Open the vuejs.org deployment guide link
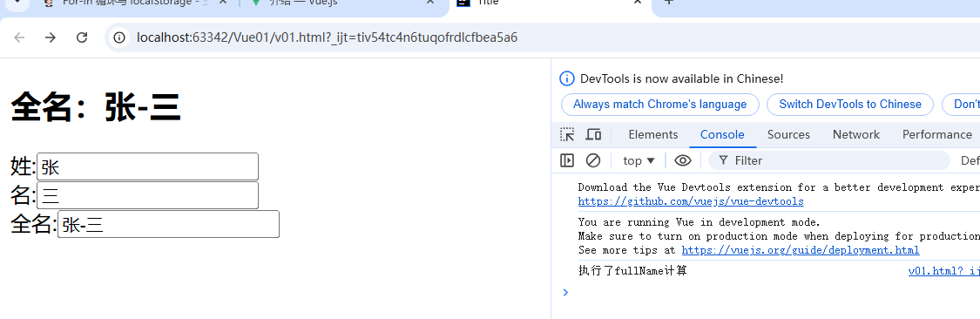Screen dimensions: 980x319 tap(800, 250)
